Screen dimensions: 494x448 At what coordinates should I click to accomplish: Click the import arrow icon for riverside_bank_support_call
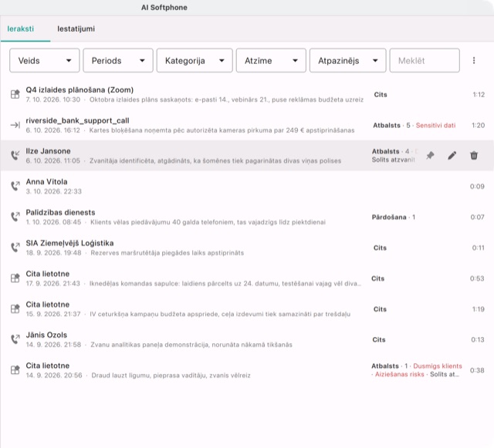pos(15,125)
